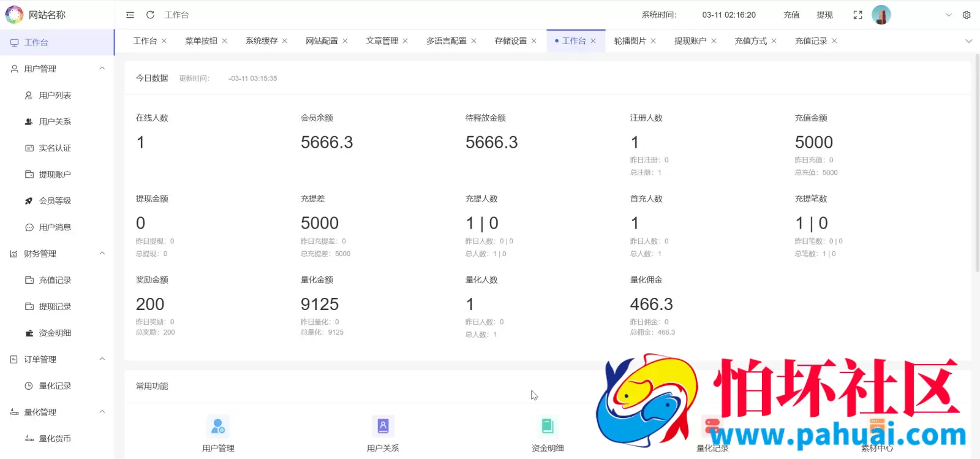This screenshot has height=459, width=980.
Task: Open 提现账户 in sidebar
Action: [x=57, y=174]
